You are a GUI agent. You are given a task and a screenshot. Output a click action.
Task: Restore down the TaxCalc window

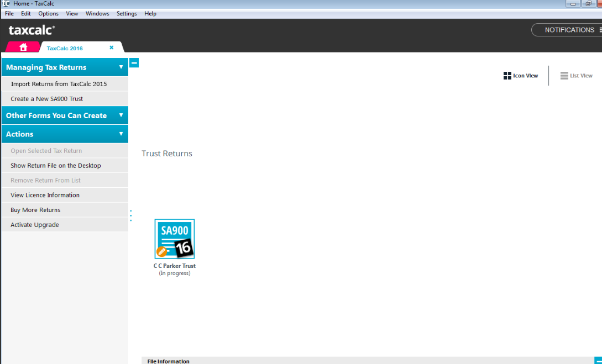pos(588,3)
